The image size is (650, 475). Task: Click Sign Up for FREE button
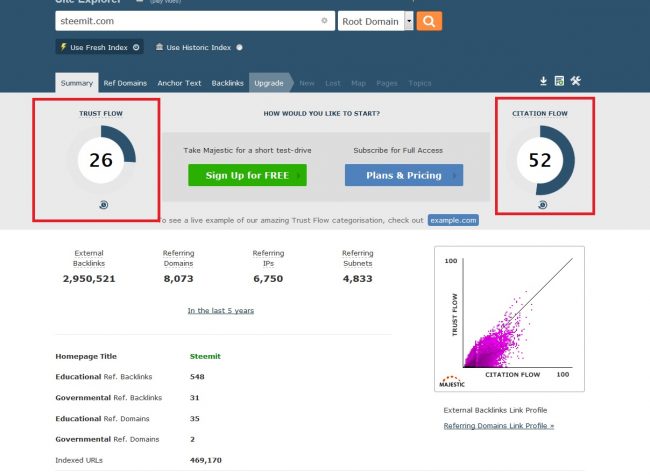click(247, 175)
